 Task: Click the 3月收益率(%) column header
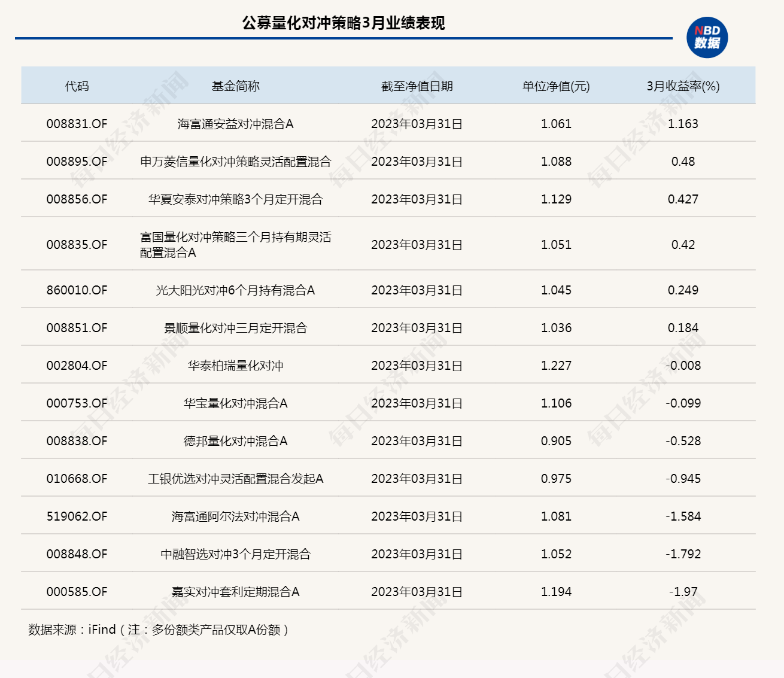coord(683,86)
